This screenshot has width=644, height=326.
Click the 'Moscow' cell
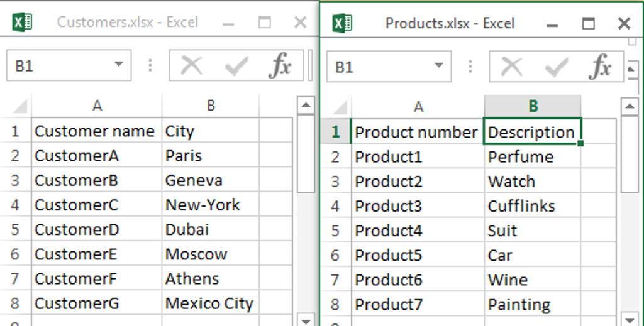[211, 254]
